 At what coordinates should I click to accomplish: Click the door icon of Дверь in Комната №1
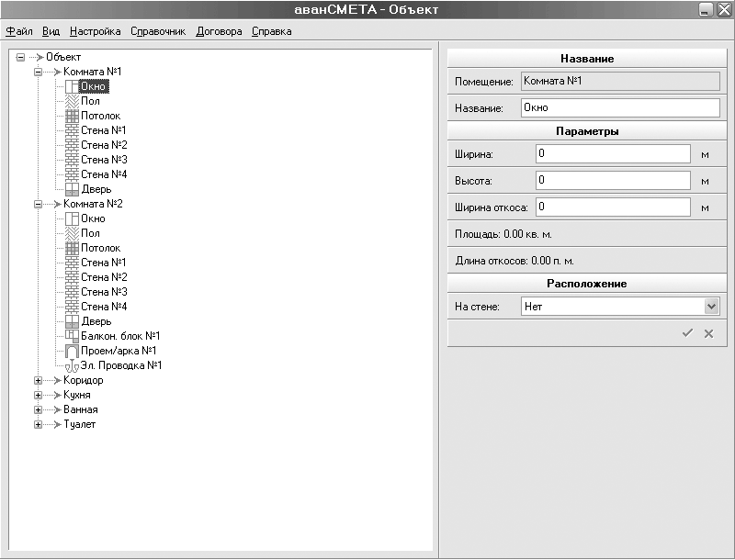tap(73, 189)
